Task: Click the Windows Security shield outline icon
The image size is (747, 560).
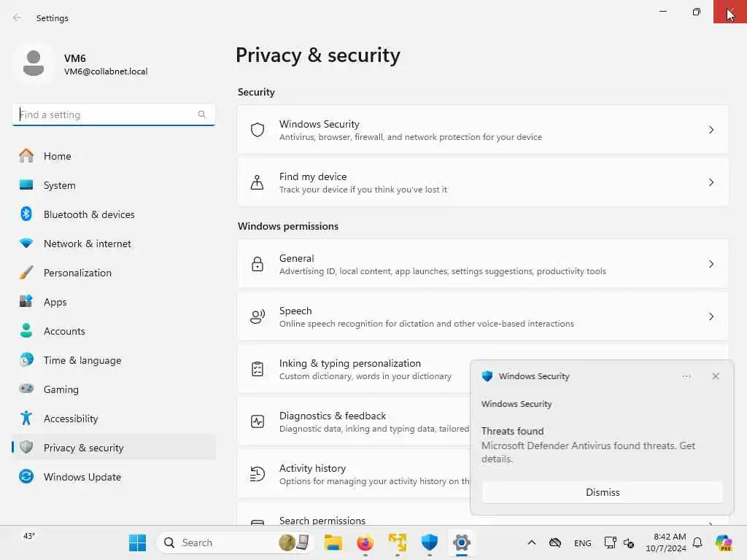Action: 258,130
